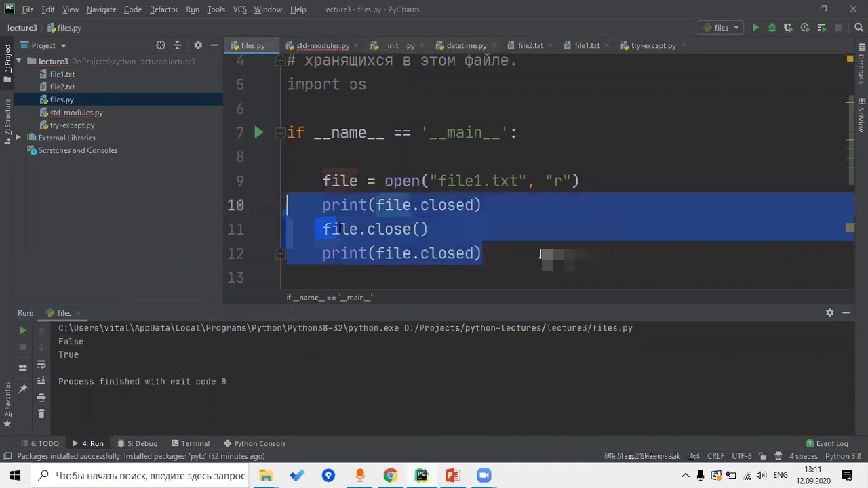The width and height of the screenshot is (868, 488).
Task: Hide the Run tool window
Action: 846,312
